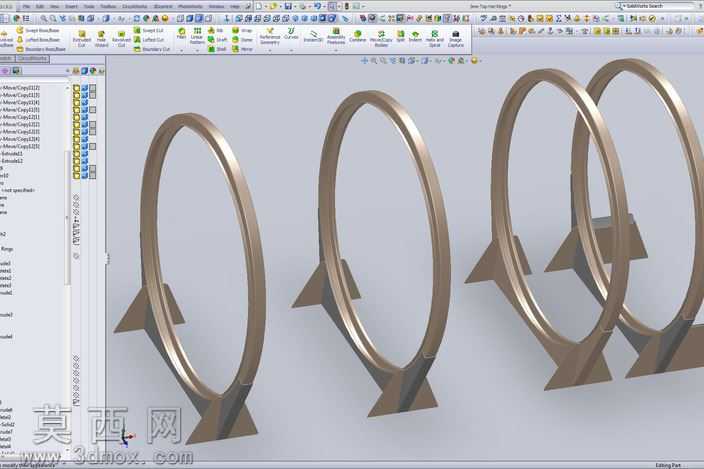The width and height of the screenshot is (704, 469).
Task: Select the Mirror feature tool
Action: click(x=242, y=49)
